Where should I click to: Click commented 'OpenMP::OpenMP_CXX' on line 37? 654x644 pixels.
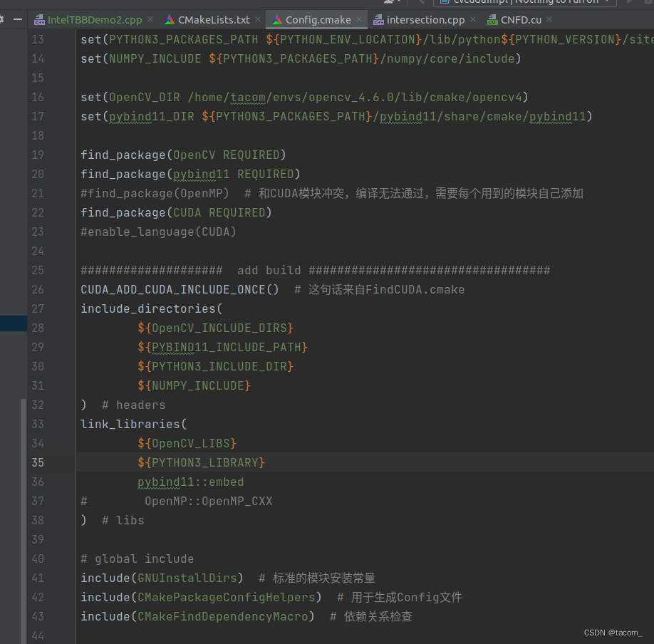[209, 501]
